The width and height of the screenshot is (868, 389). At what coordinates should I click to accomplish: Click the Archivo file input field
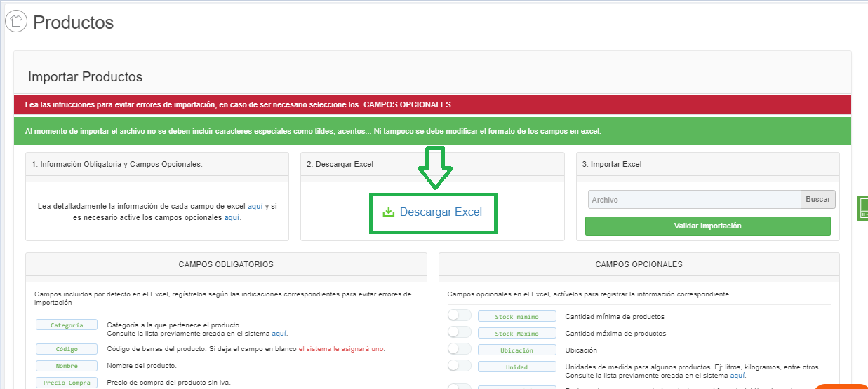point(695,200)
